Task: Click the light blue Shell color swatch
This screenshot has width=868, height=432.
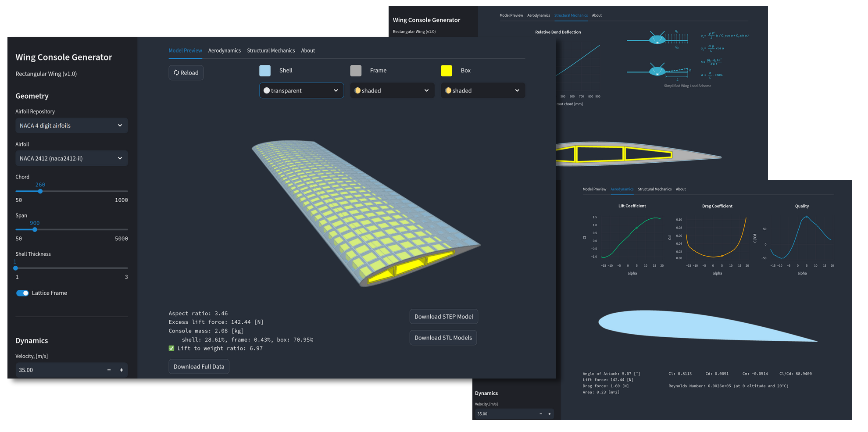Action: pos(265,70)
